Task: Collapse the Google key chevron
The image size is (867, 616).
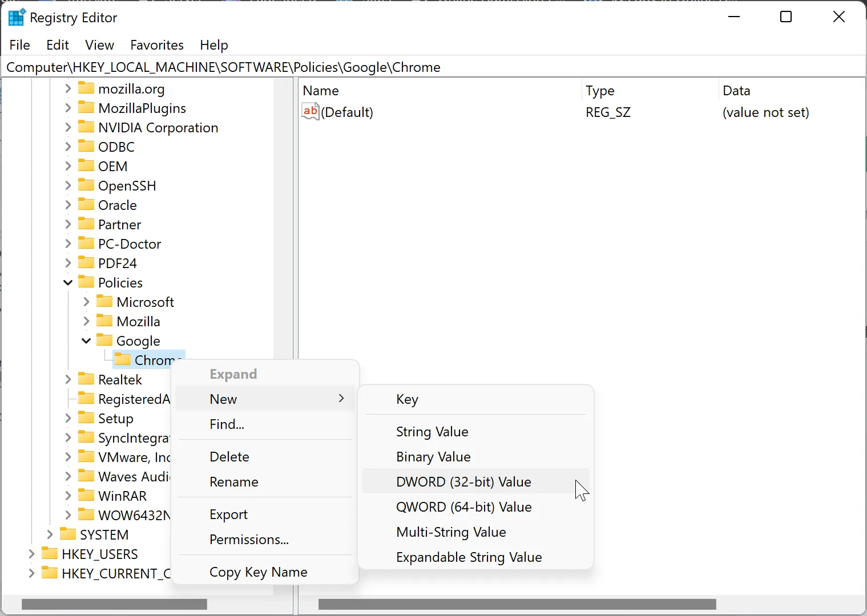Action: tap(86, 341)
